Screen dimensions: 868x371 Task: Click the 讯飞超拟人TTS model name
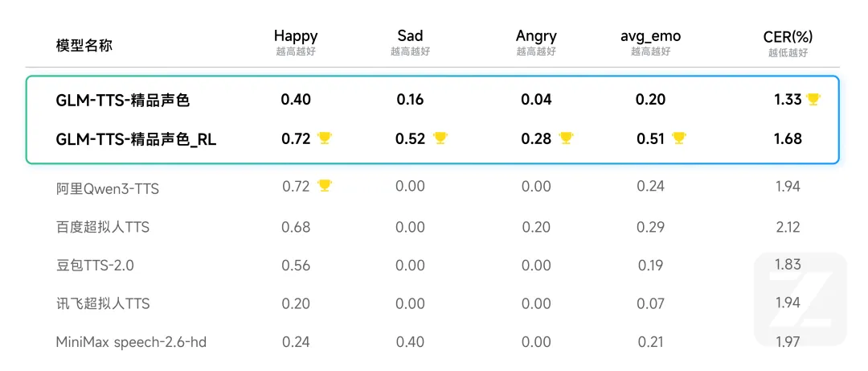tap(103, 303)
